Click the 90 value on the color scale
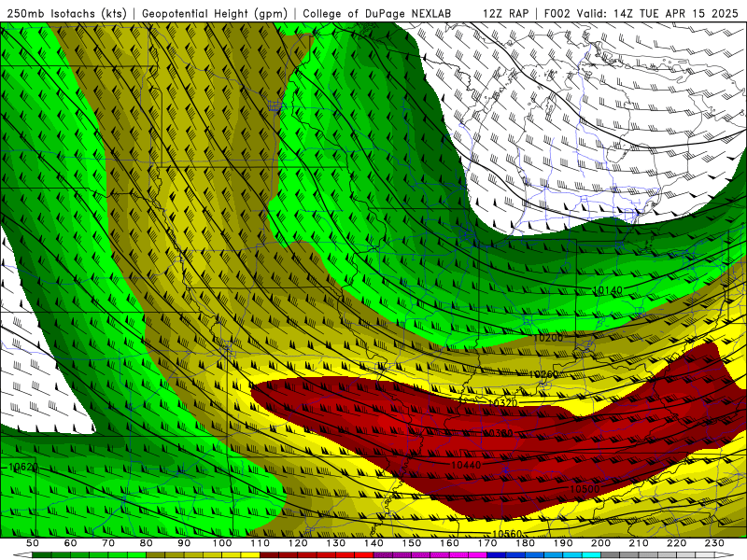 [184, 543]
